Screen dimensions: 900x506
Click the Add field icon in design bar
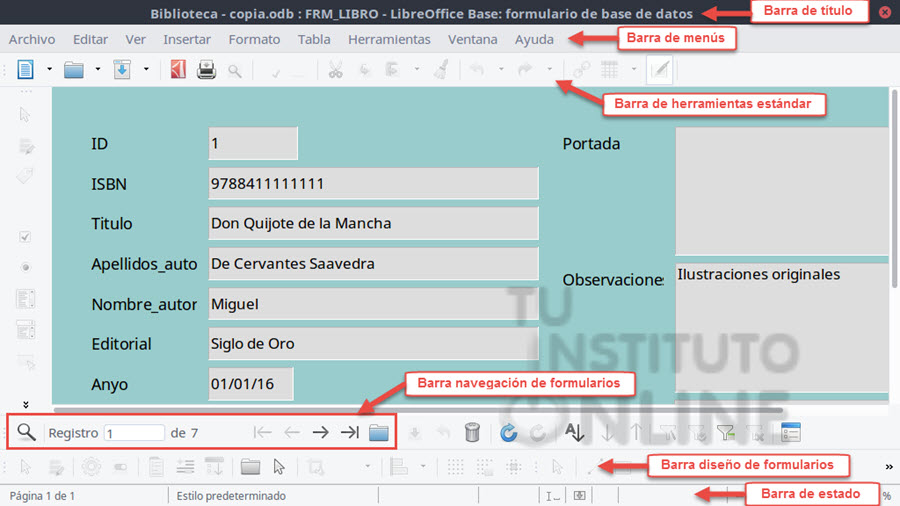(x=185, y=466)
